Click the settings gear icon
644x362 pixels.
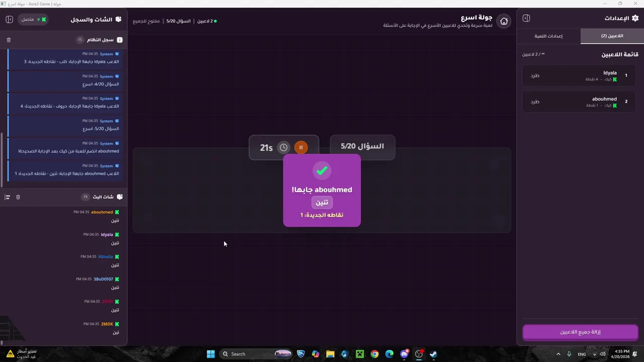635,18
